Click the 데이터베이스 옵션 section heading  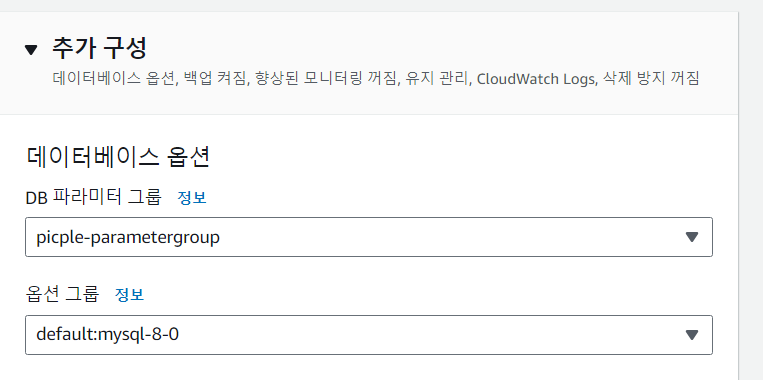click(117, 157)
